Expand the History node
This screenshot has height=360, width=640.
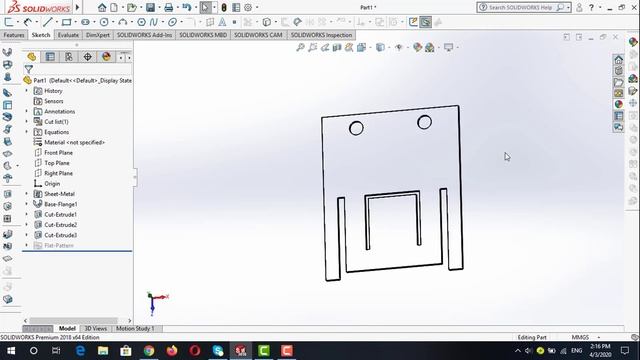[x=27, y=91]
